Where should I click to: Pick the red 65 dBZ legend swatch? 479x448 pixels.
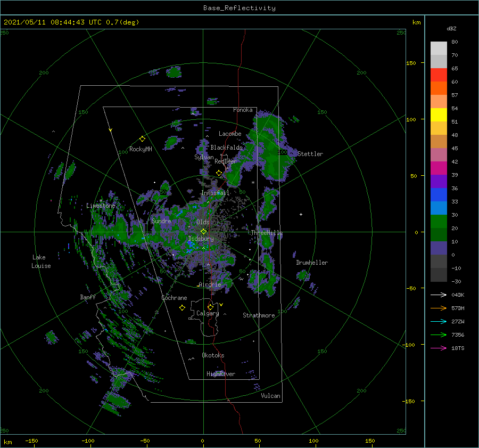point(439,75)
